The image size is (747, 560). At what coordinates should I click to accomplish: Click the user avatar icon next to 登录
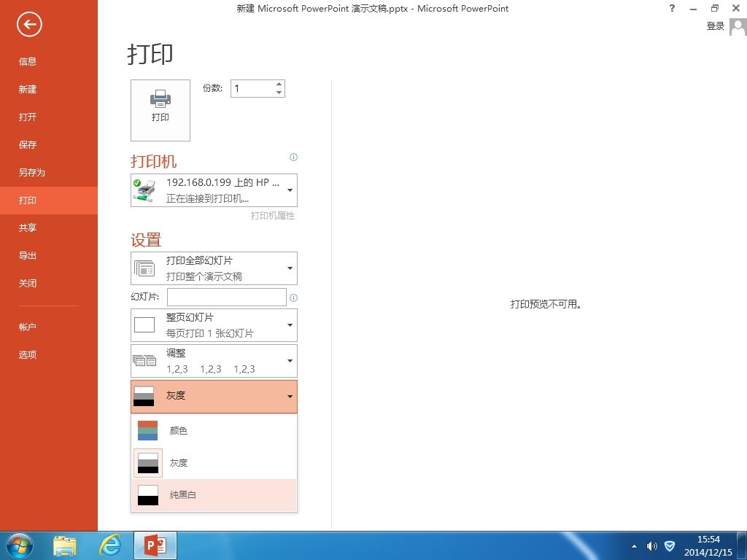pyautogui.click(x=738, y=26)
